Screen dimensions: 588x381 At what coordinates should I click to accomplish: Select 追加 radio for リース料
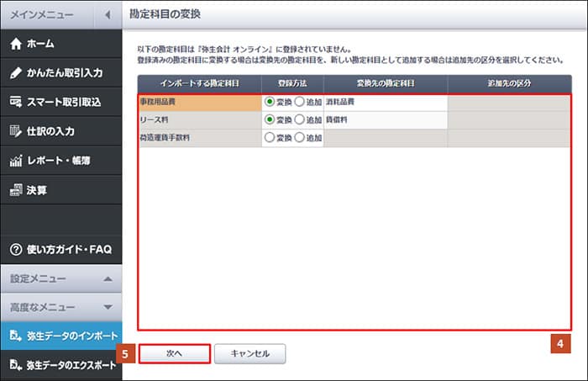pos(300,119)
